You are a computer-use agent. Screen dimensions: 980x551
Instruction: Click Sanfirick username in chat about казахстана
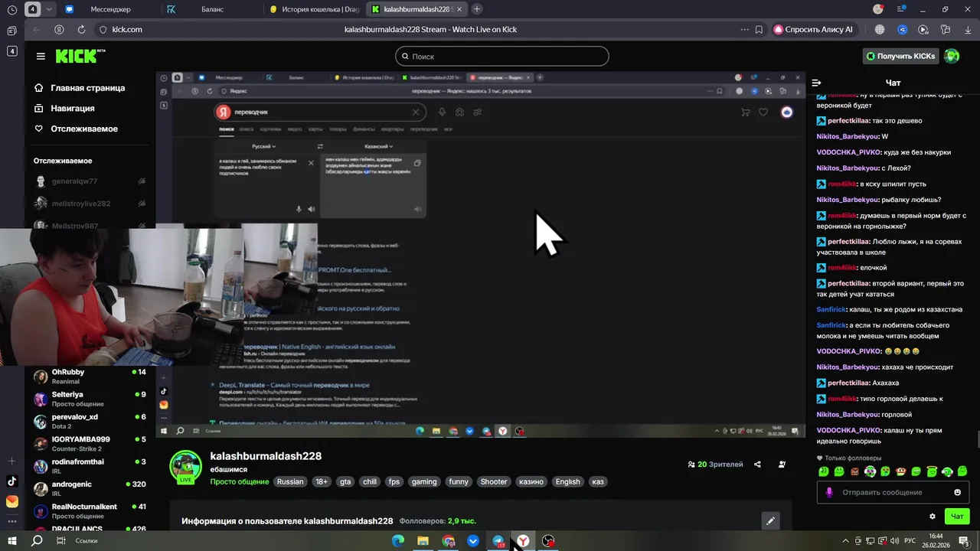point(831,309)
